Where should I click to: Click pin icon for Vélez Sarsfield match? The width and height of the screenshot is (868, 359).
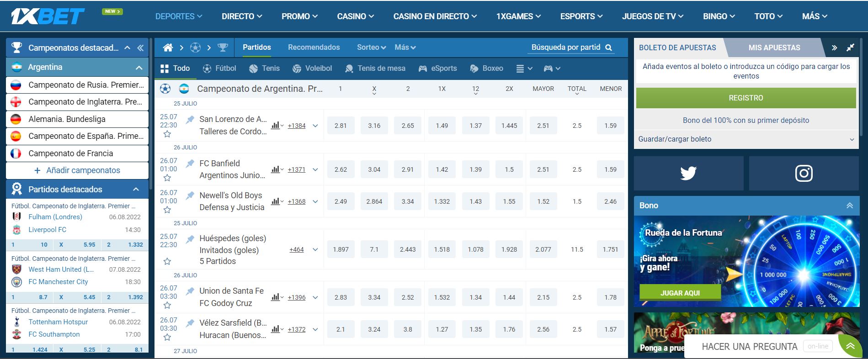tap(190, 323)
